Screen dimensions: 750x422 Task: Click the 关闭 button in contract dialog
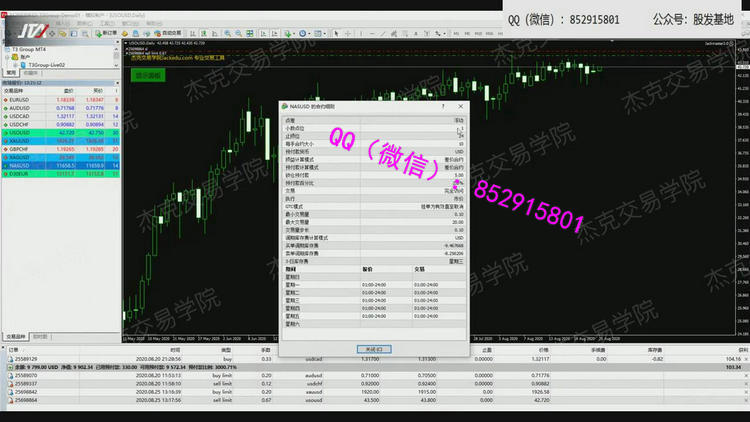tap(371, 348)
